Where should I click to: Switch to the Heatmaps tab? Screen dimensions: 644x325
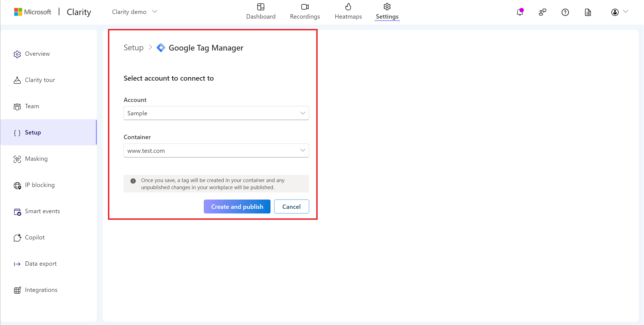[x=348, y=11]
